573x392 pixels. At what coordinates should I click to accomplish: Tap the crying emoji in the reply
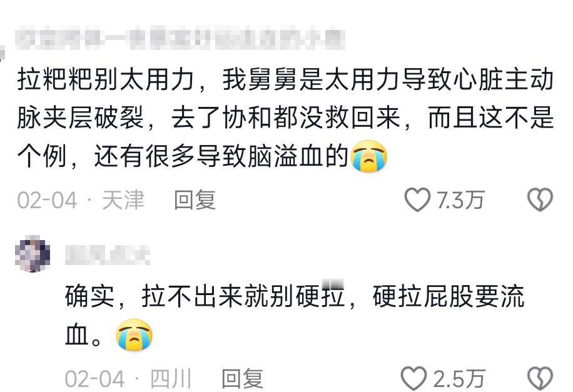(x=134, y=334)
